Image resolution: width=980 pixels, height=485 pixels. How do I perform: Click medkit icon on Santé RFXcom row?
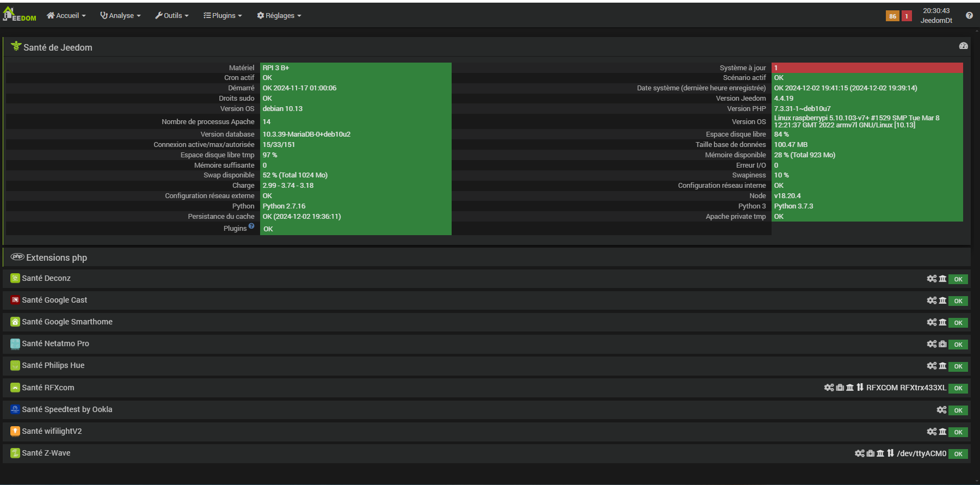840,388
